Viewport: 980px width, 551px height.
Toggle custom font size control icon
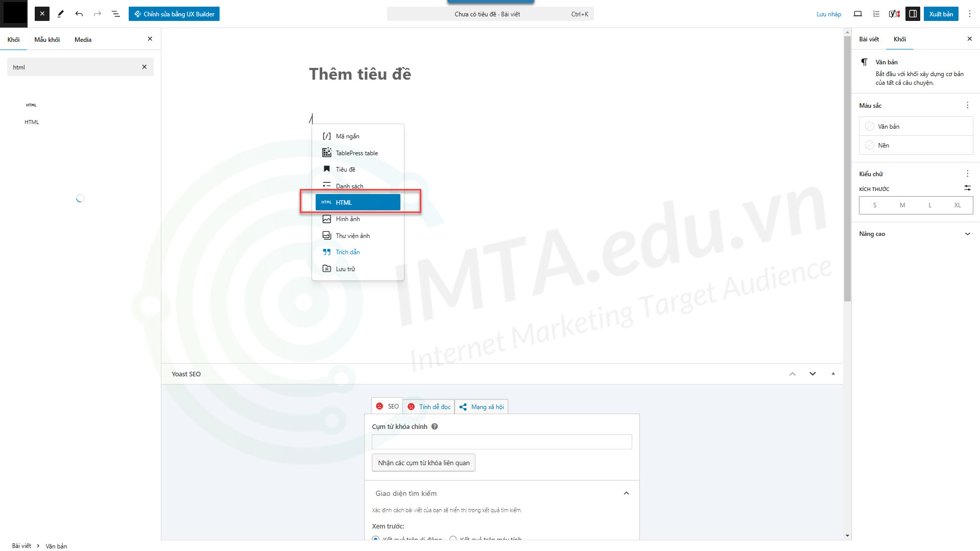(x=967, y=188)
